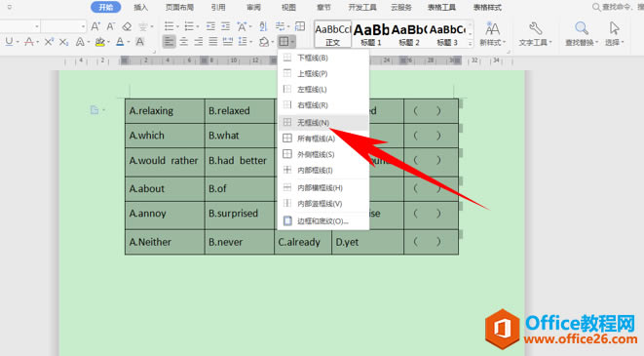Switch to the 页面布局 tab

click(179, 8)
